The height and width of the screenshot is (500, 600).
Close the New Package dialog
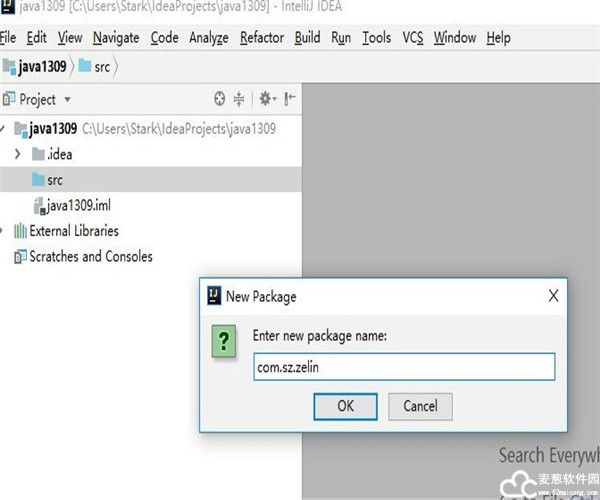point(553,296)
